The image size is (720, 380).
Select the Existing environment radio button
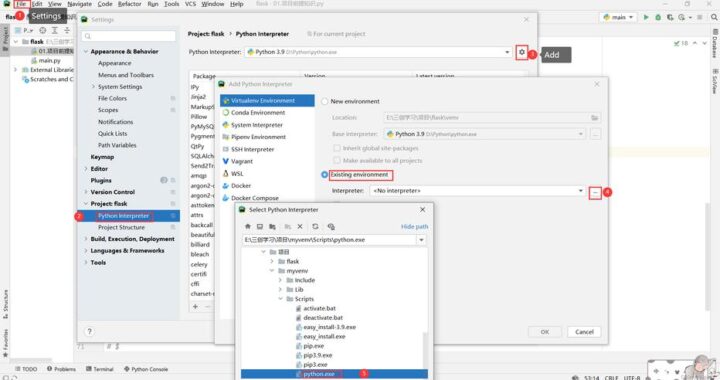(325, 175)
